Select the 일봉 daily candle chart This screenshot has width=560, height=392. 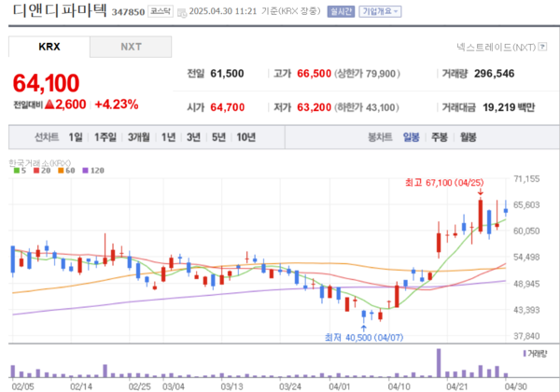point(411,137)
